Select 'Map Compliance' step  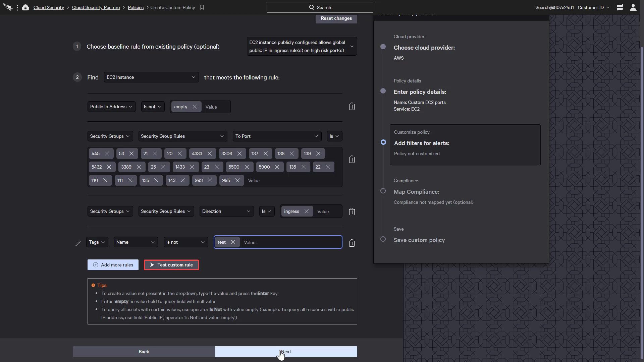416,192
